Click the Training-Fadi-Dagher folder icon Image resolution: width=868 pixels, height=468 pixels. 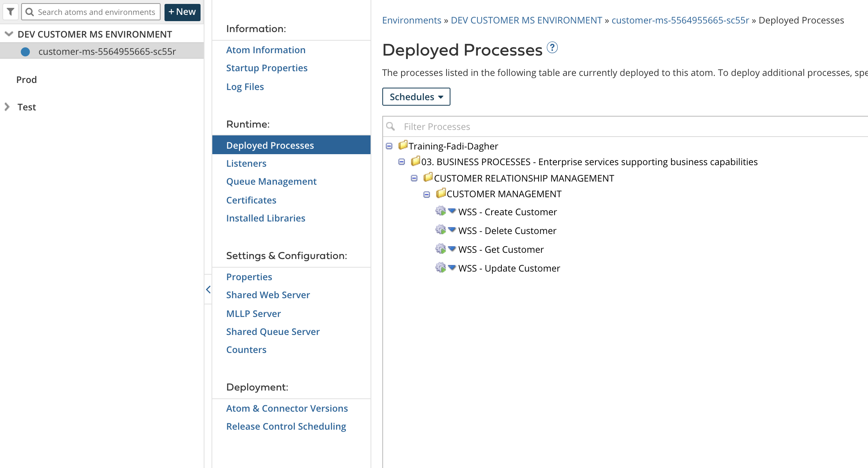403,146
